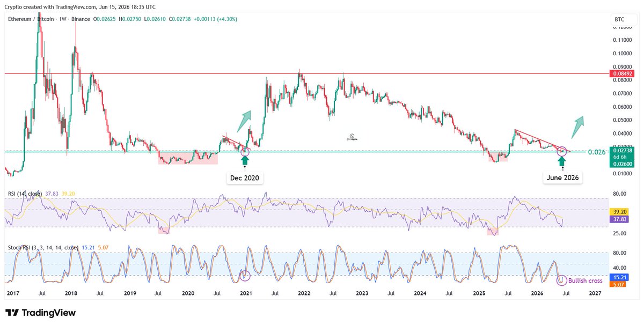
Task: Click the blue 15.21 label on the Stoch RSI scale
Action: point(619,278)
